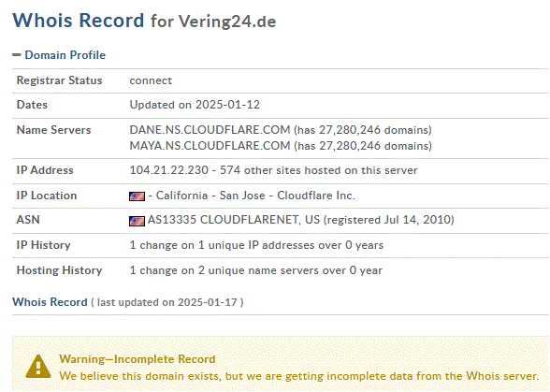Screen dimensions: 550x392
Task: Click the IP address 104.21.22.230
Action: 168,170
